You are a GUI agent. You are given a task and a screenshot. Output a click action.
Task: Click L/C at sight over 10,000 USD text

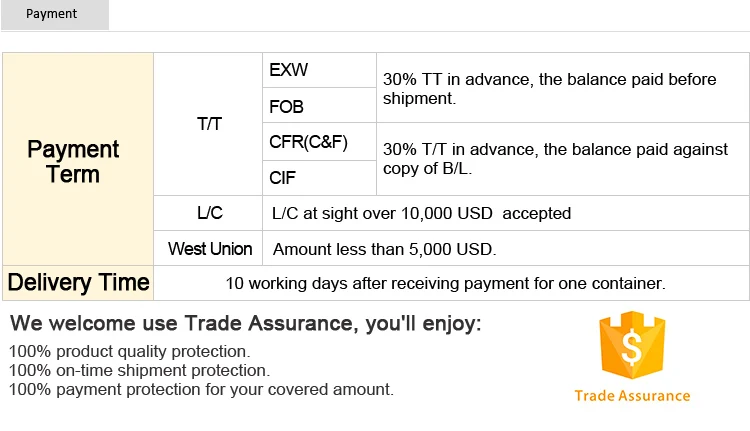(x=421, y=213)
